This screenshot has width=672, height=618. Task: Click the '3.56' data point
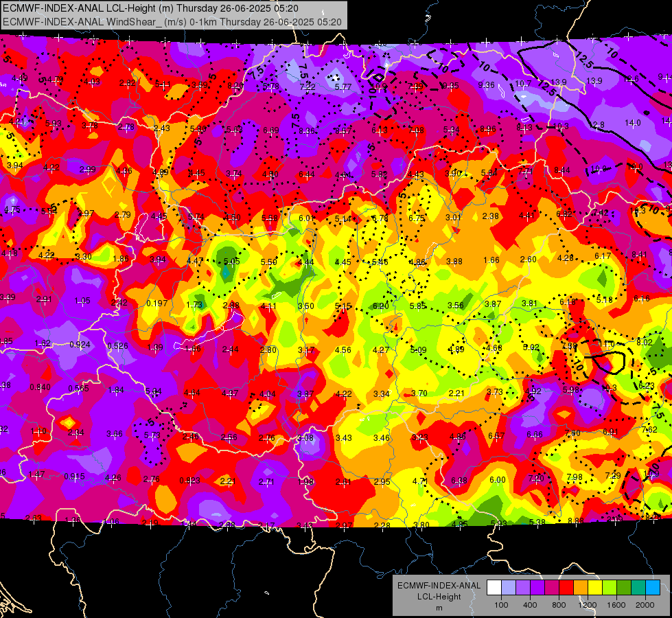456,305
